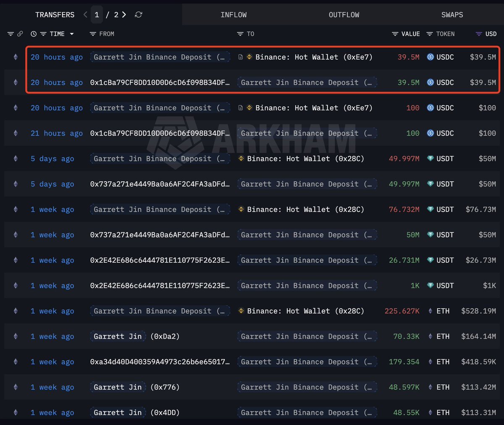The width and height of the screenshot is (504, 425).
Task: Open the TO column filter
Action: coord(240,34)
